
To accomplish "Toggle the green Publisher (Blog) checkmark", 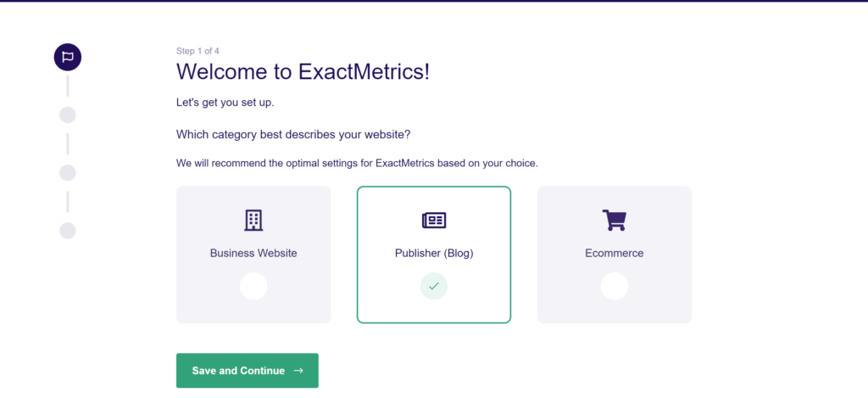I will [434, 286].
